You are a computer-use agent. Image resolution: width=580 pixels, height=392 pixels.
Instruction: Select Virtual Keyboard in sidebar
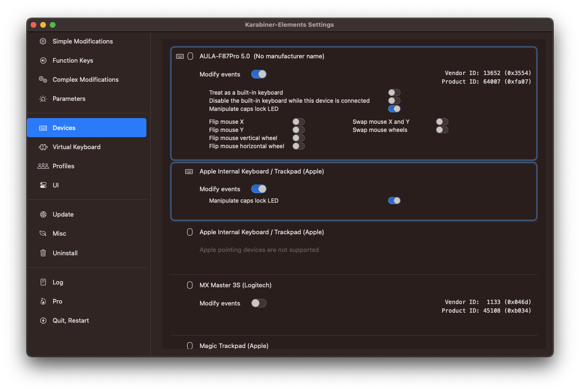pyautogui.click(x=87, y=147)
